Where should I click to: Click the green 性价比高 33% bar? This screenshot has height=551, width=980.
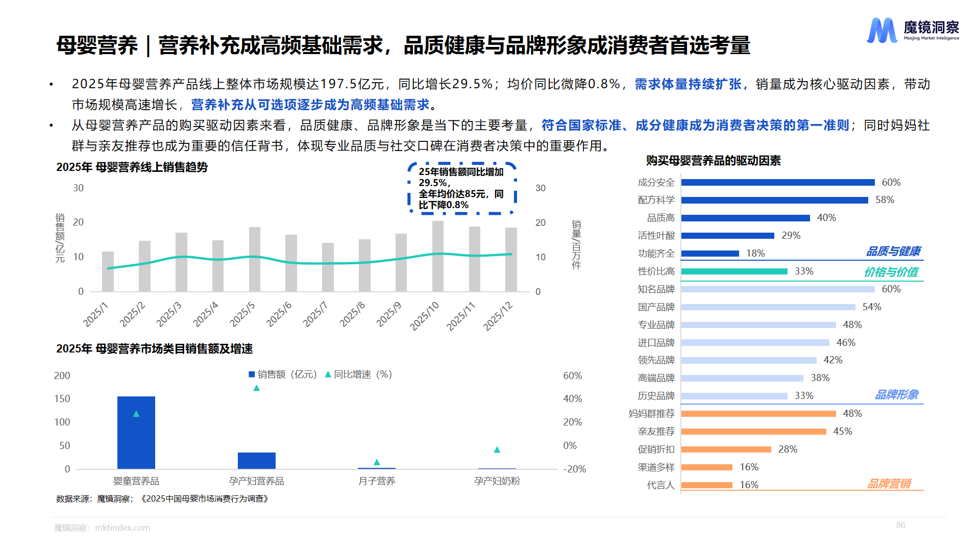[734, 271]
